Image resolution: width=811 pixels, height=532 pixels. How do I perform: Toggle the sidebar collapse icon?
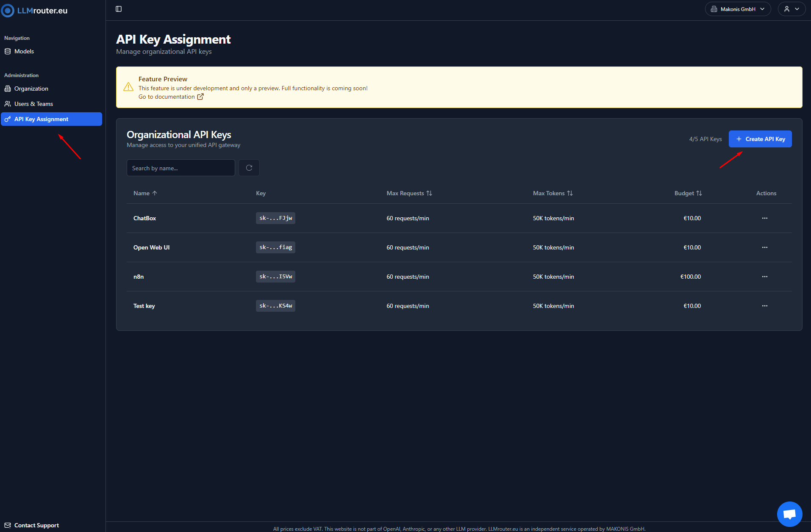[x=119, y=9]
